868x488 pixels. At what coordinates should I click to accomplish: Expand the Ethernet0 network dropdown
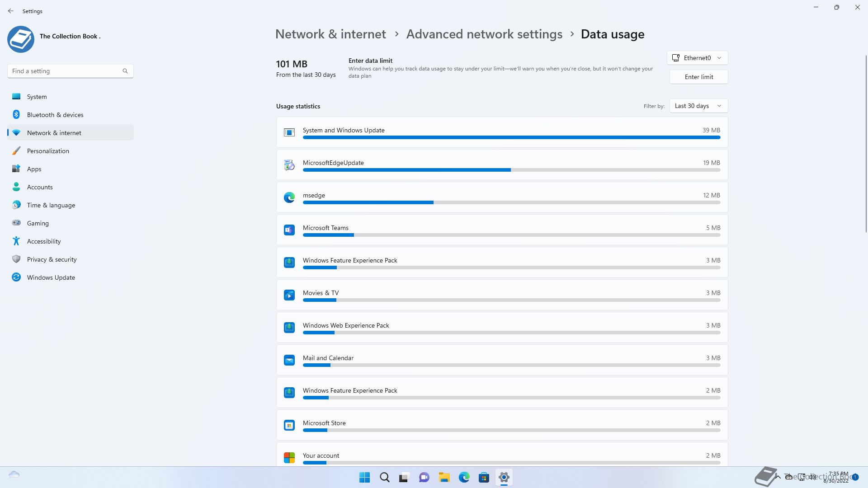click(698, 58)
